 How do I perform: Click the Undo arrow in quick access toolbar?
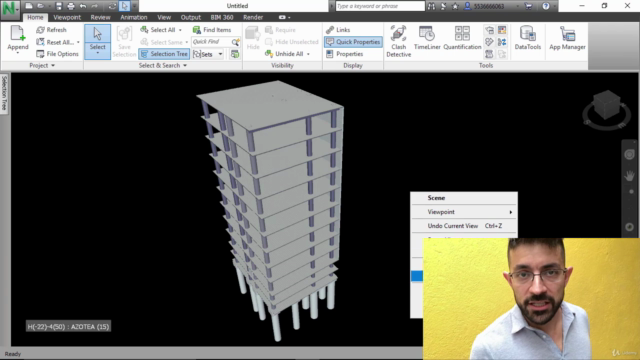click(83, 6)
